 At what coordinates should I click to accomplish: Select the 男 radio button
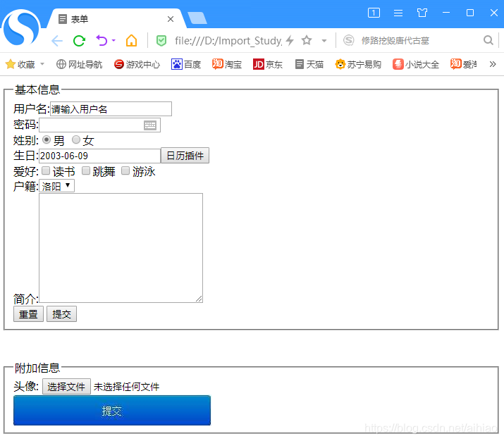coord(47,139)
